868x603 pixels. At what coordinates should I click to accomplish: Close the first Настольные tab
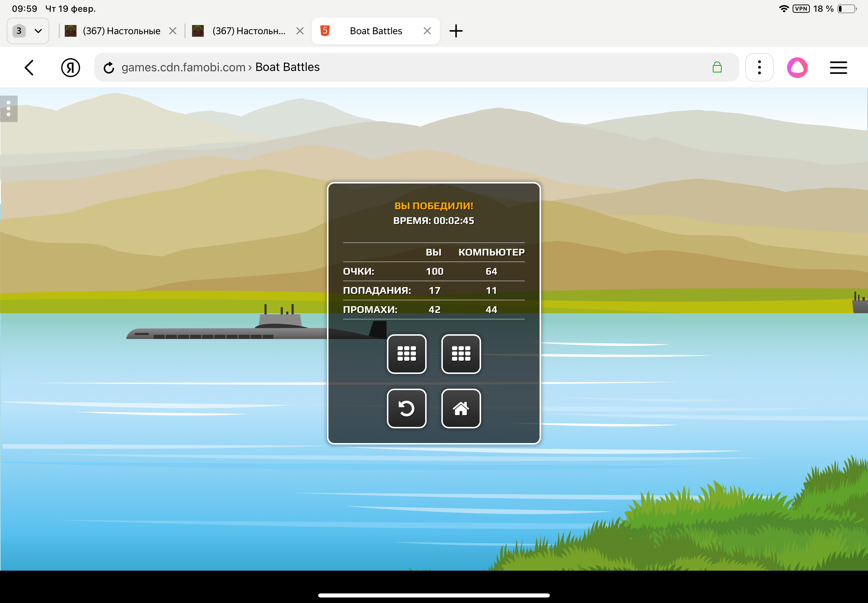[173, 31]
